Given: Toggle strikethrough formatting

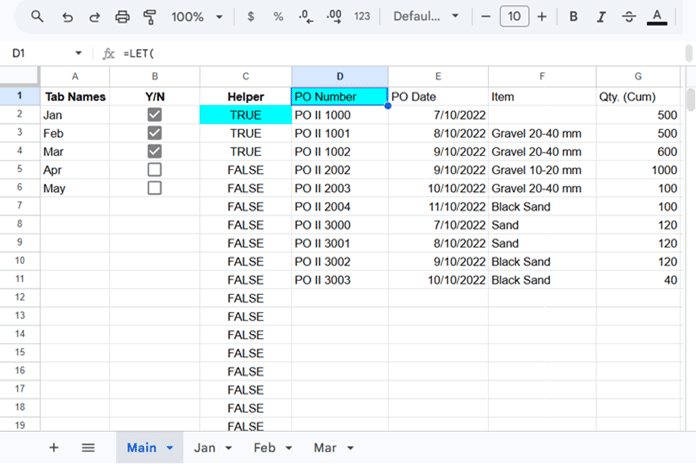Looking at the screenshot, I should [x=629, y=17].
